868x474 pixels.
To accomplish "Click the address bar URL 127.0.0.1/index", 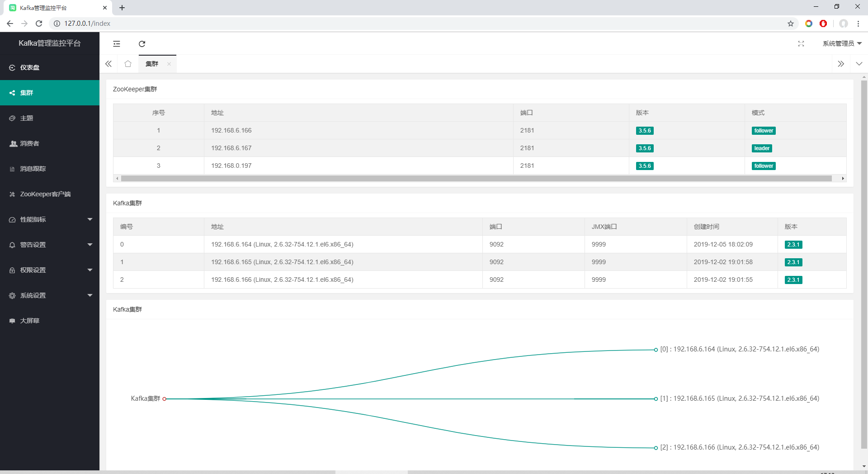I will tap(87, 24).
